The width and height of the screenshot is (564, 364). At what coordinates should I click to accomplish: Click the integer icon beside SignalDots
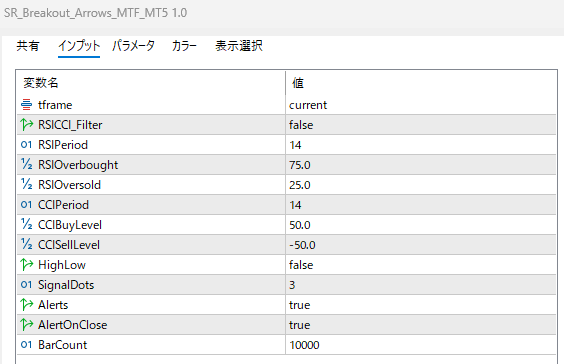26,285
